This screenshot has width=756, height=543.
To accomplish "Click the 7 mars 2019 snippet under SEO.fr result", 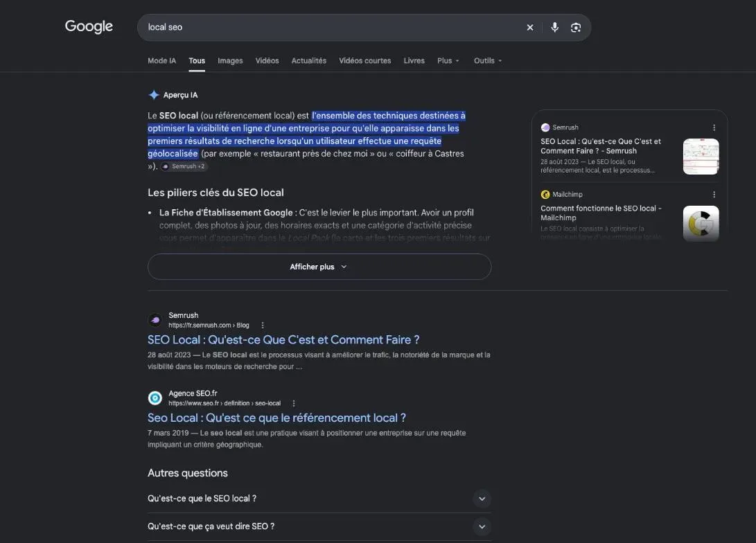I will tap(307, 439).
